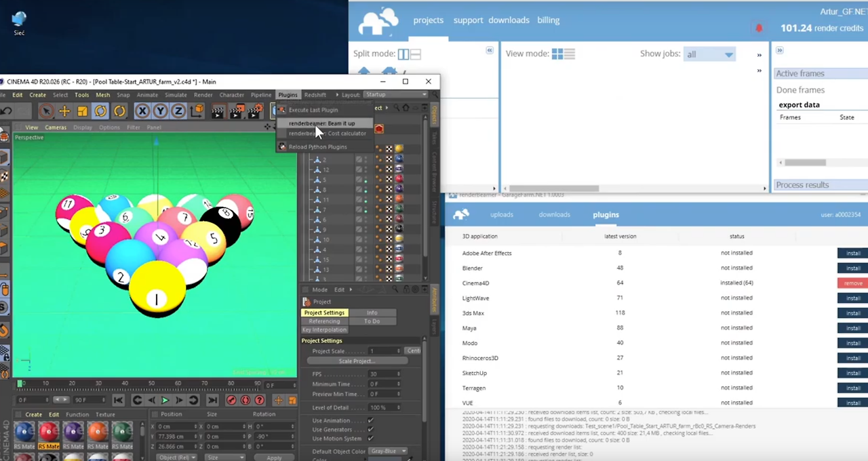This screenshot has height=461, width=868.
Task: Select the Live Selection arrow tool
Action: [x=46, y=111]
